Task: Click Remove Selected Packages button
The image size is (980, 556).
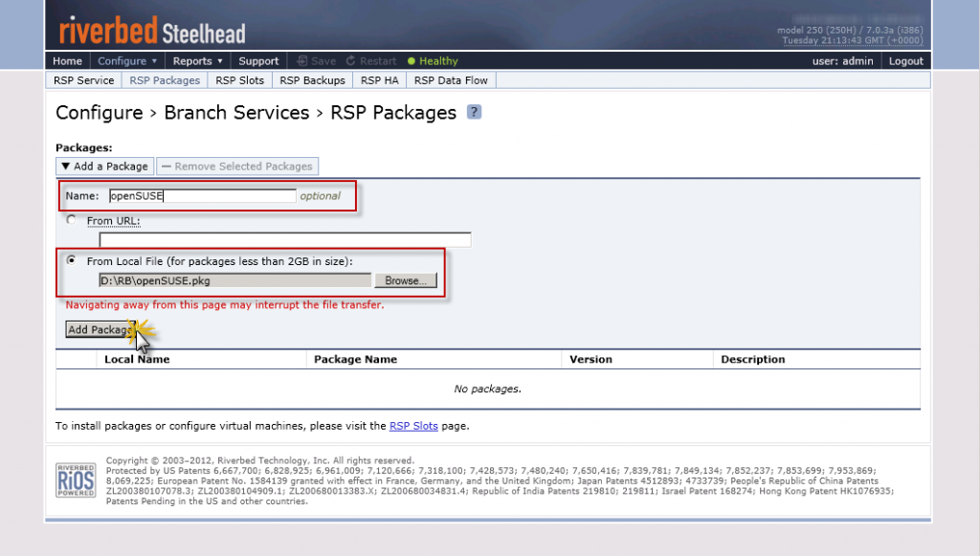Action: 237,167
